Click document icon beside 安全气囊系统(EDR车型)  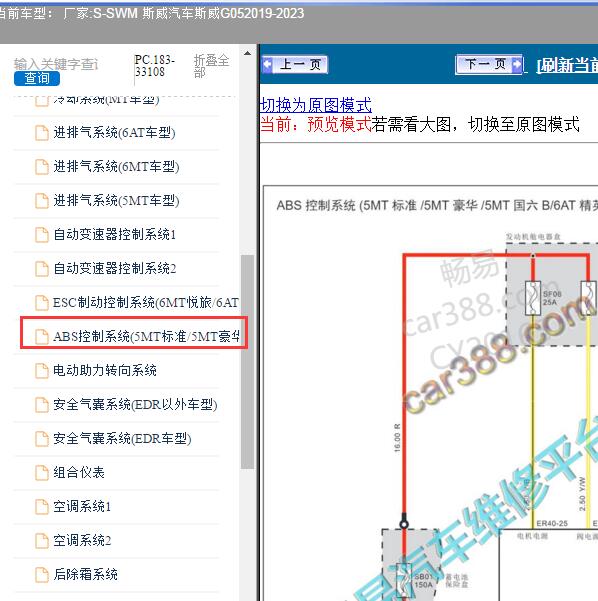click(42, 438)
